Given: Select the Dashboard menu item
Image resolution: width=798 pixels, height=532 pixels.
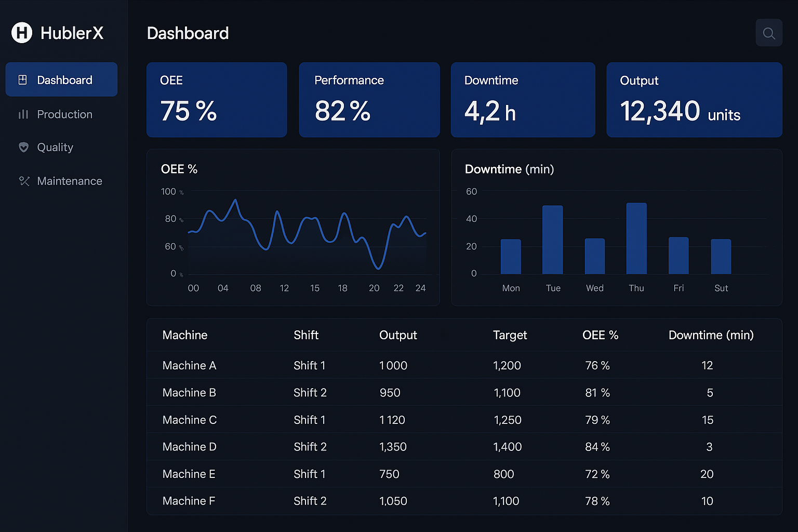Looking at the screenshot, I should [x=61, y=79].
